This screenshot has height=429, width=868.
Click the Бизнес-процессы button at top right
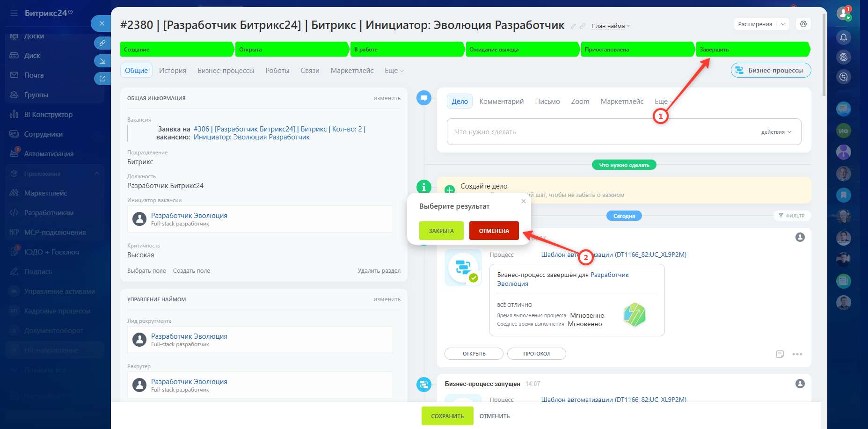771,70
